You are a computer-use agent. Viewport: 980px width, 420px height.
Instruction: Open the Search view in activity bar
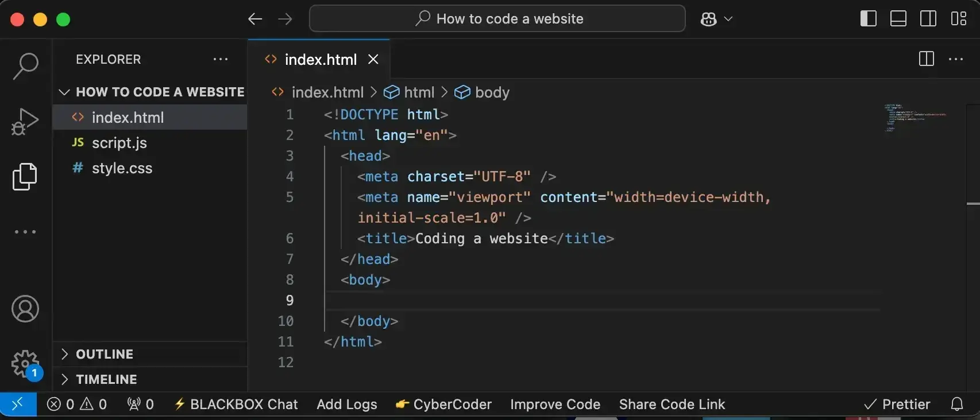25,66
